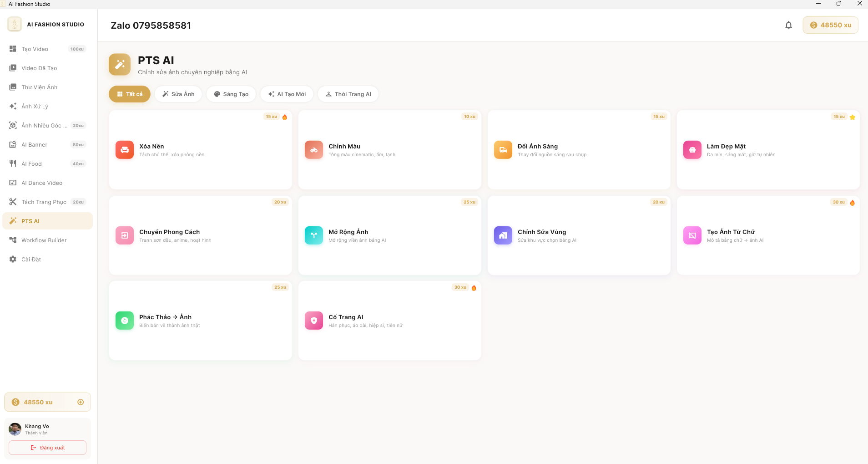Click the 48550 xu balance button in header
Viewport: 868px width, 464px height.
(830, 25)
